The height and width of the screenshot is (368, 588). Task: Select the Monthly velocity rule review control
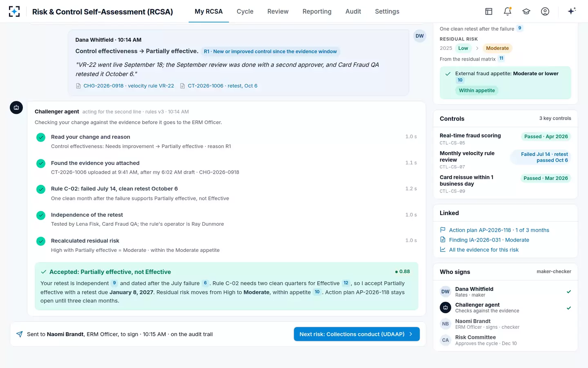tap(505, 160)
